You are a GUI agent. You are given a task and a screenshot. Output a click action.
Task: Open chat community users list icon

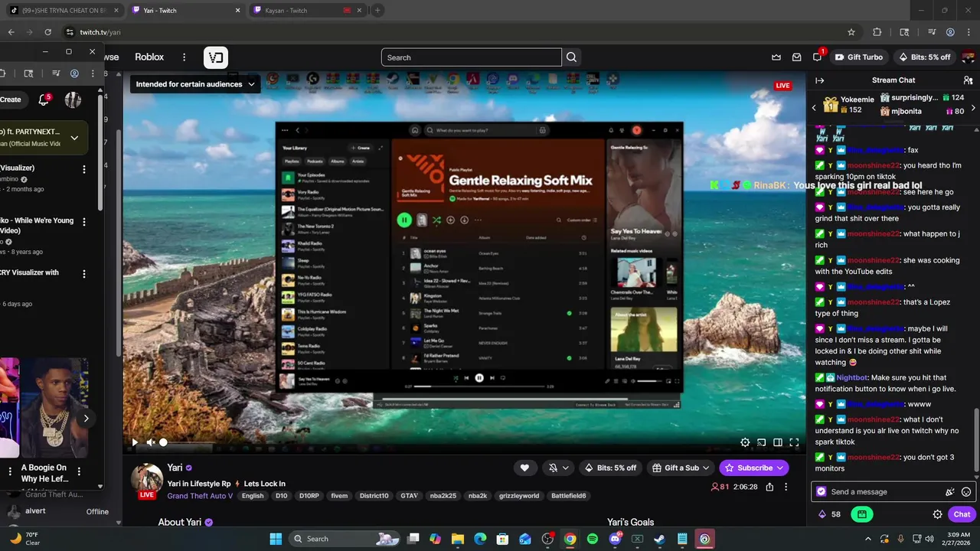[968, 80]
